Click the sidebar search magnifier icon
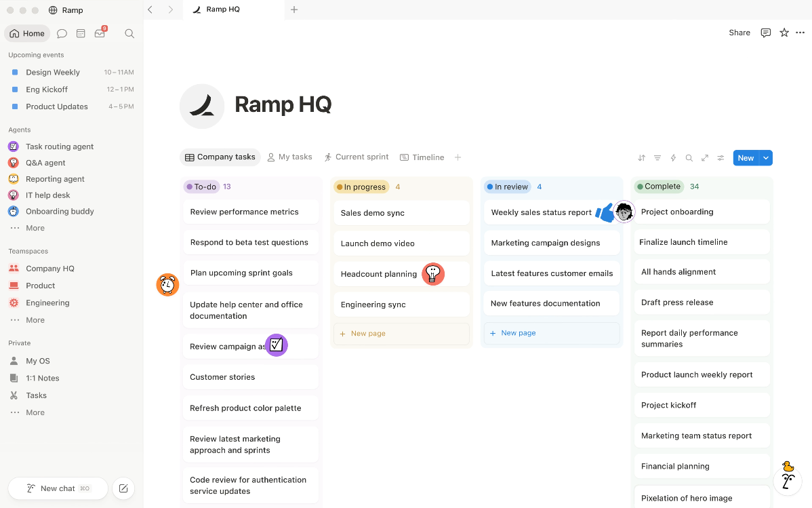Image resolution: width=812 pixels, height=508 pixels. click(129, 34)
